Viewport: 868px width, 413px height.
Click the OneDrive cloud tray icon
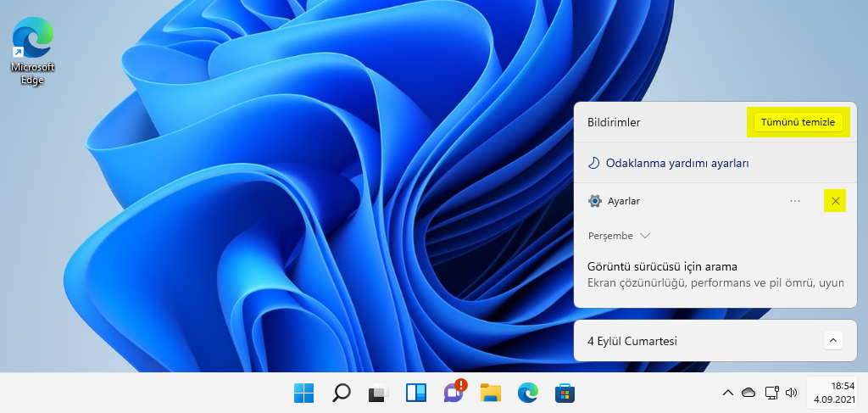(x=748, y=393)
